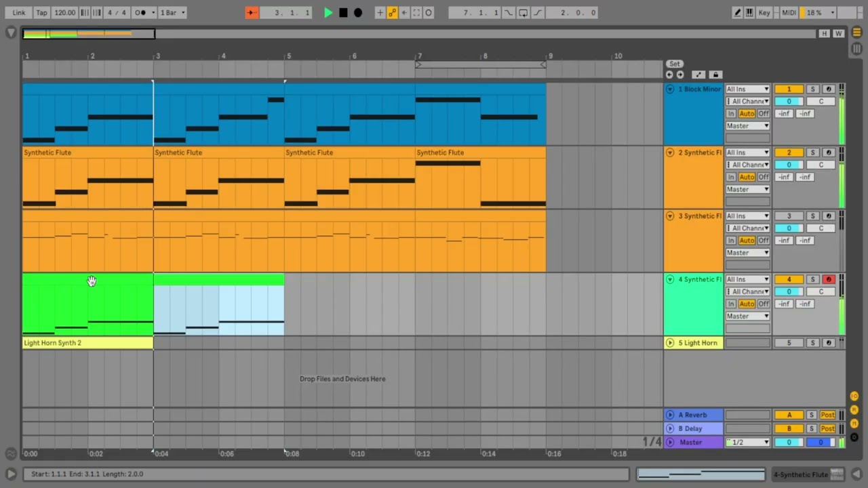Click the Set locator button
The height and width of the screenshot is (488, 868).
click(x=674, y=64)
